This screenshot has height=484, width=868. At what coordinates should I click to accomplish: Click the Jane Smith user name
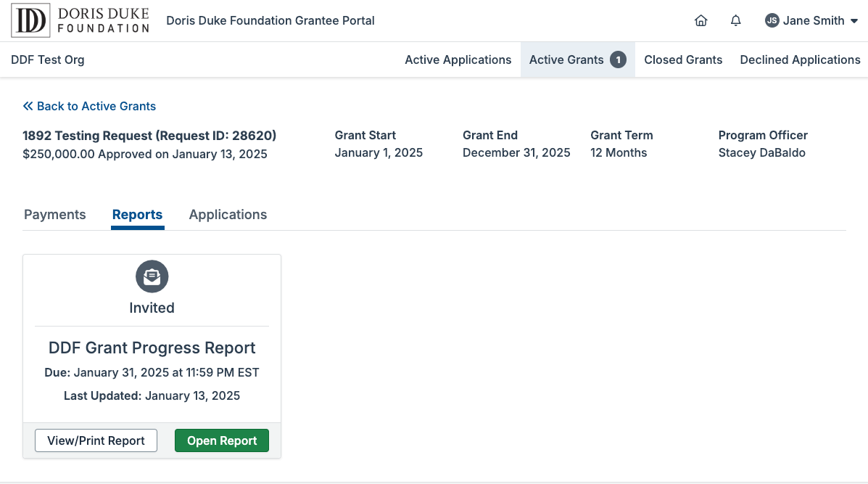tap(813, 20)
